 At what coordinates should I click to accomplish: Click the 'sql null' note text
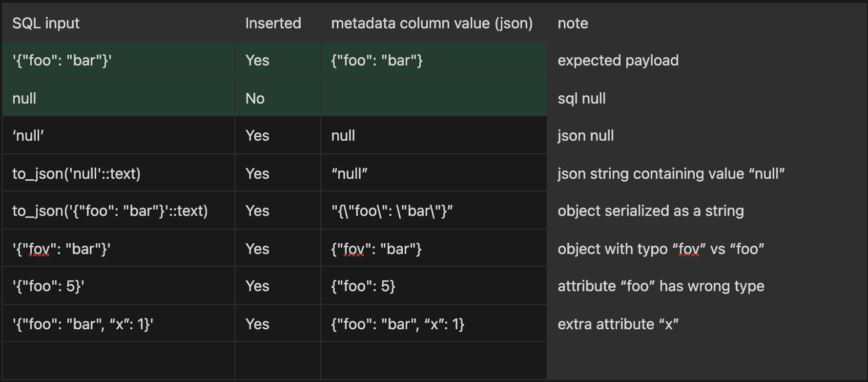point(581,99)
